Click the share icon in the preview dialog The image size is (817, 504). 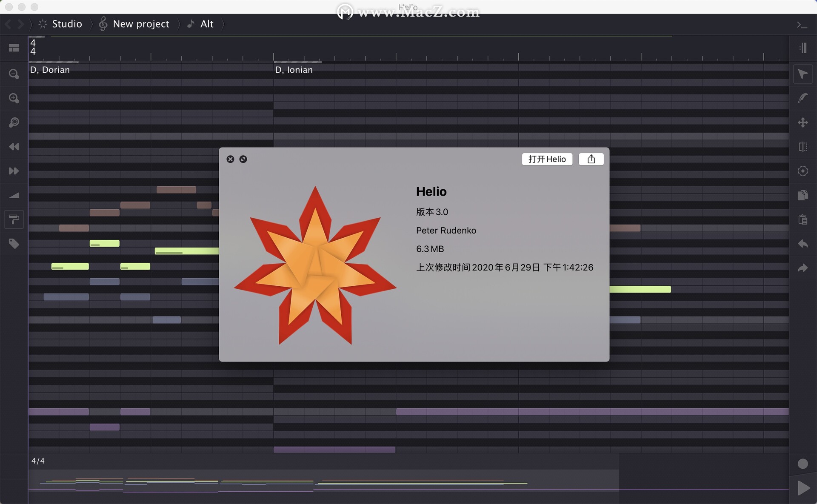pos(591,159)
